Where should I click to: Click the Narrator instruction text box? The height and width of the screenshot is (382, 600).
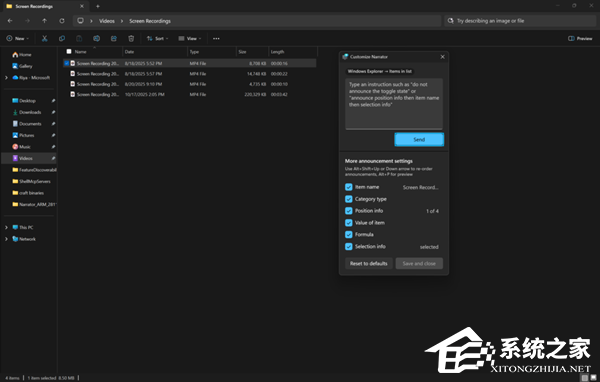click(x=394, y=104)
